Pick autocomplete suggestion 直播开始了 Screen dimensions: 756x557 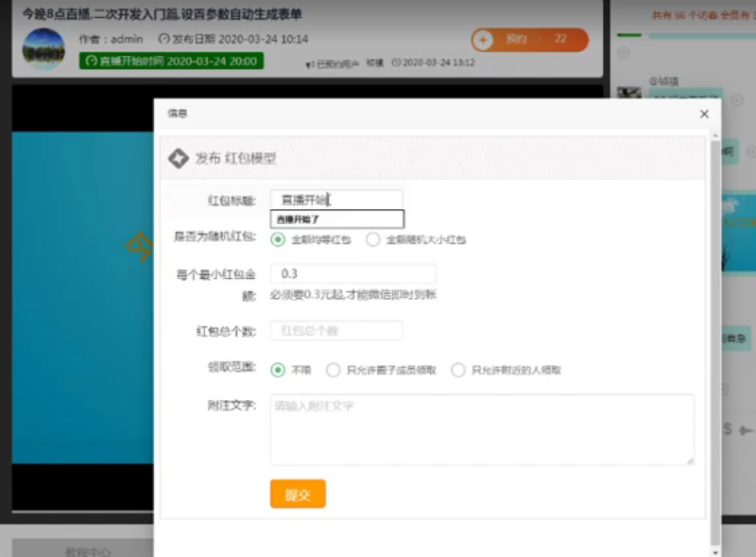[336, 219]
